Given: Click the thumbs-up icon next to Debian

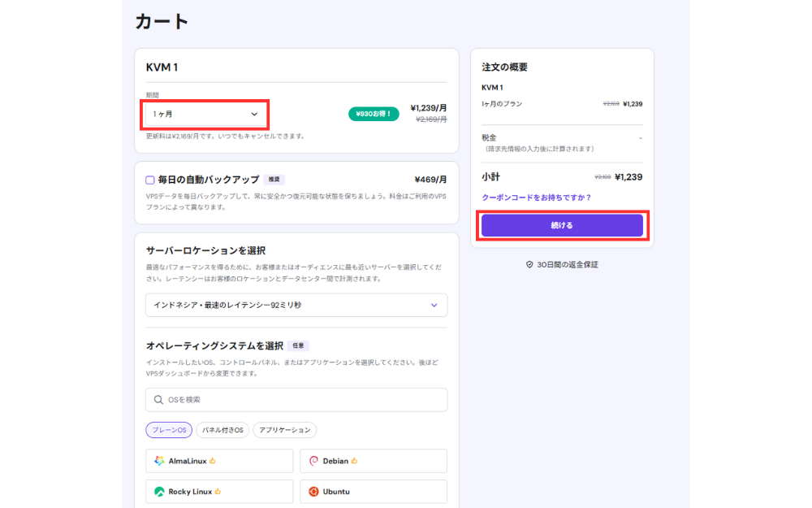Looking at the screenshot, I should click(x=354, y=461).
